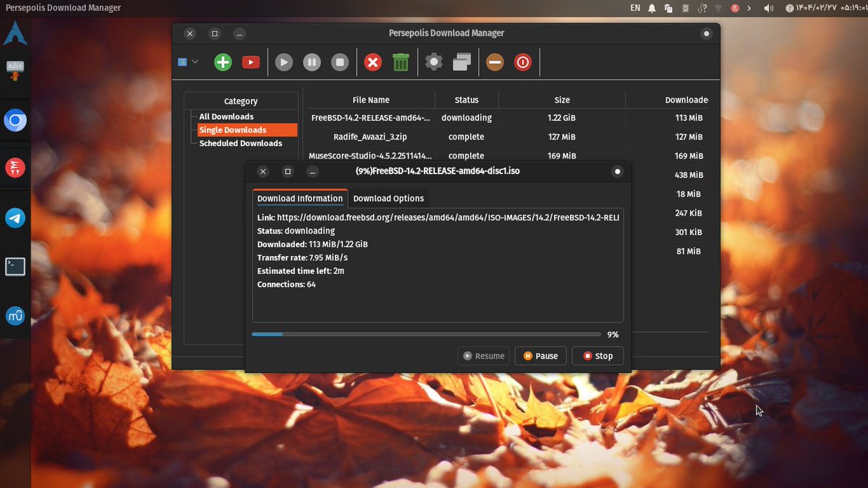Open Preferences with the gear icon
The width and height of the screenshot is (868, 488).
point(433,62)
